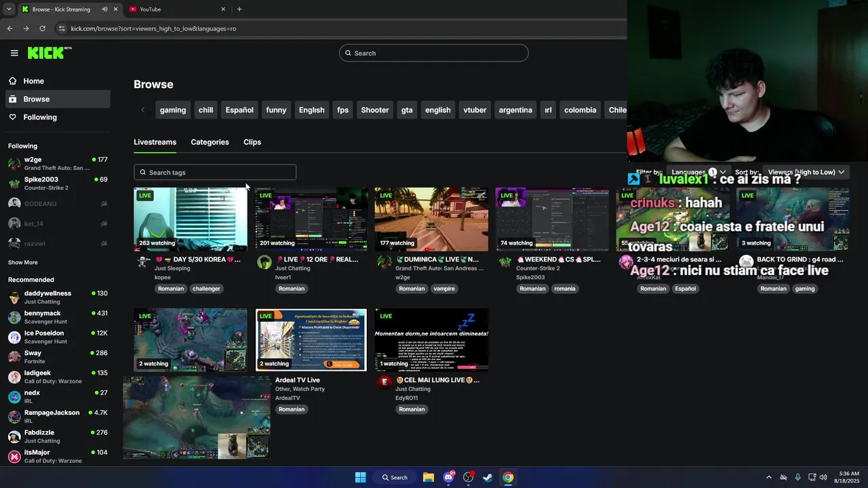Open Ardeal TV Live stream thumbnail
The image size is (868, 488).
point(311,340)
